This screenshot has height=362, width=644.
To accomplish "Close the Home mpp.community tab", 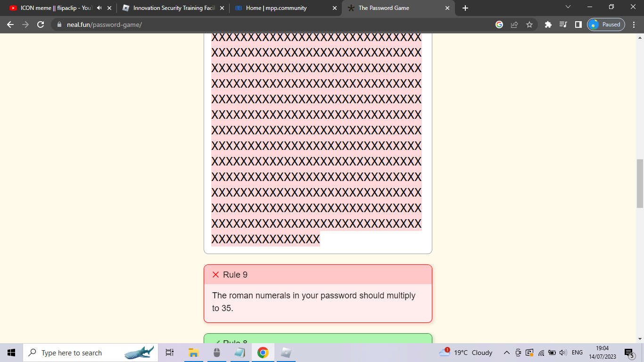I will (335, 8).
